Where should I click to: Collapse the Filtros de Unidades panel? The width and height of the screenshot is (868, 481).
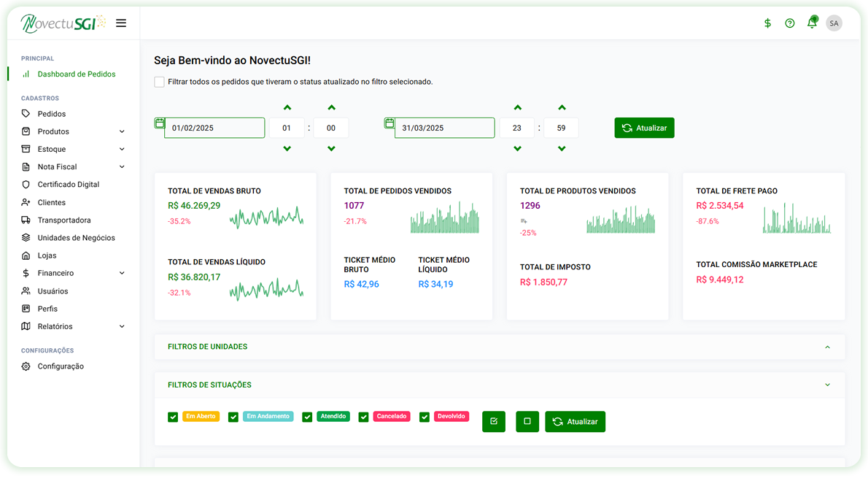pyautogui.click(x=827, y=347)
